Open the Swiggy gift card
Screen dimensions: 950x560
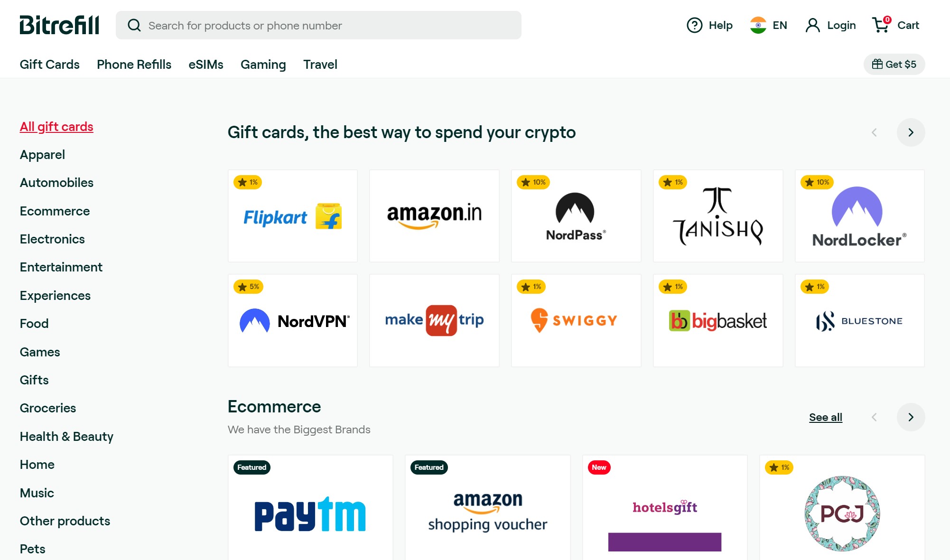point(576,320)
